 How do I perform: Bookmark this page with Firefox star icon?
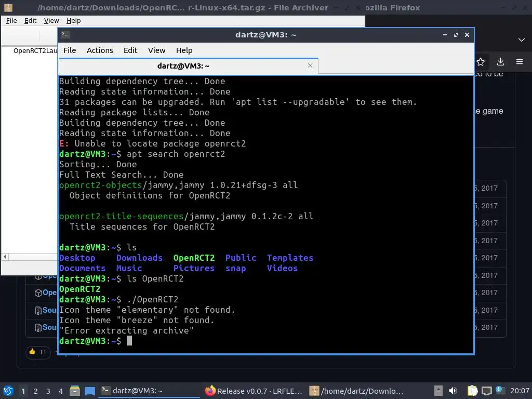[x=481, y=62]
